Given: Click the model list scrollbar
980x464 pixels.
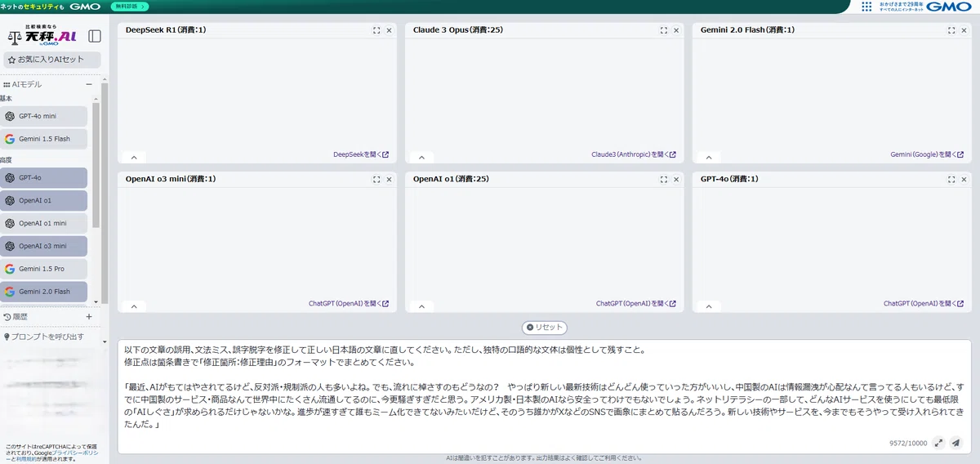Looking at the screenshot, I should click(x=95, y=163).
